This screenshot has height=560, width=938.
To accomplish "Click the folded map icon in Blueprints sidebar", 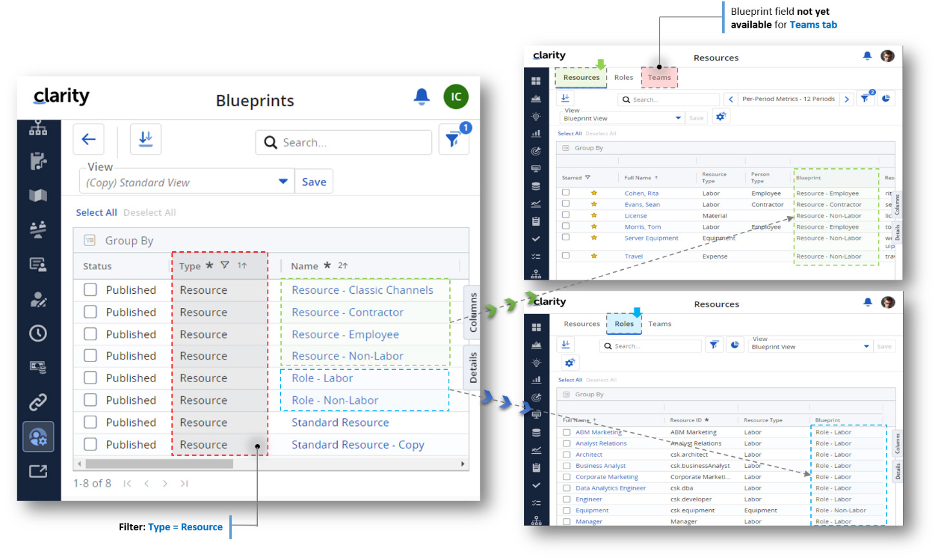I will pyautogui.click(x=38, y=195).
